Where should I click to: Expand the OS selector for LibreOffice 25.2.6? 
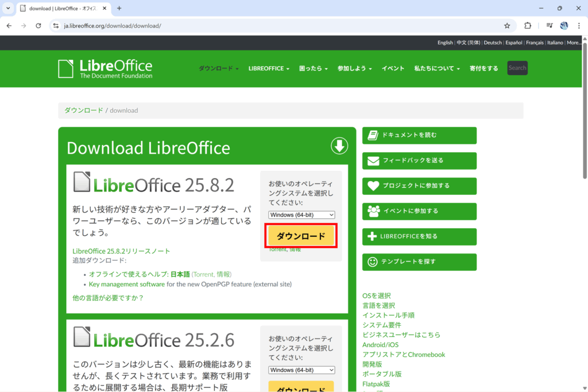pos(301,370)
